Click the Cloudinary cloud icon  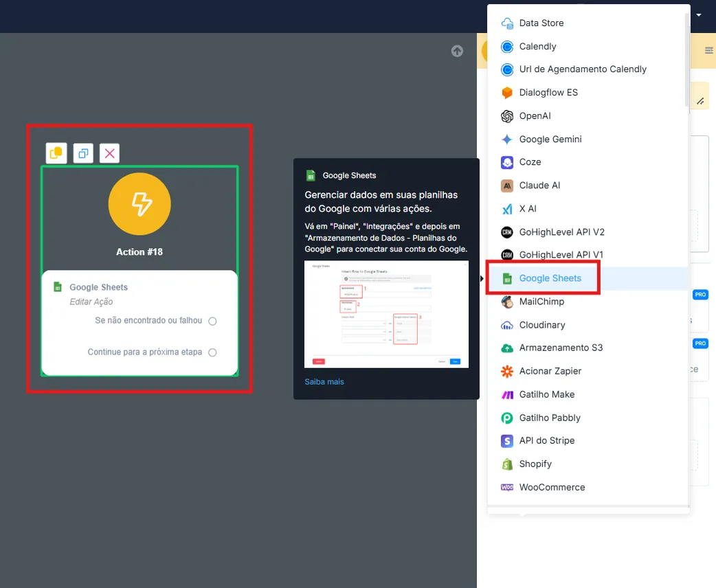click(x=507, y=325)
